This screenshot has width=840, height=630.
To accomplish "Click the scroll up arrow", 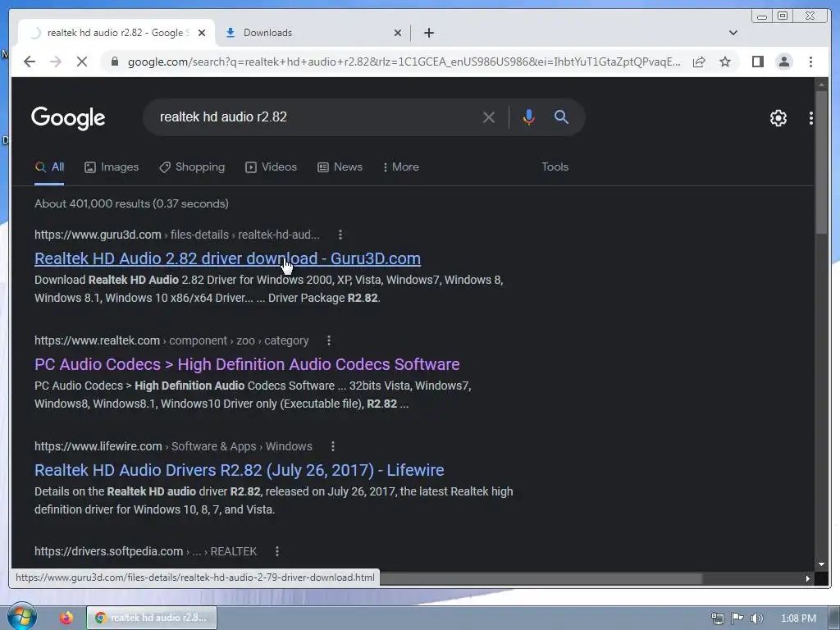I will (821, 84).
